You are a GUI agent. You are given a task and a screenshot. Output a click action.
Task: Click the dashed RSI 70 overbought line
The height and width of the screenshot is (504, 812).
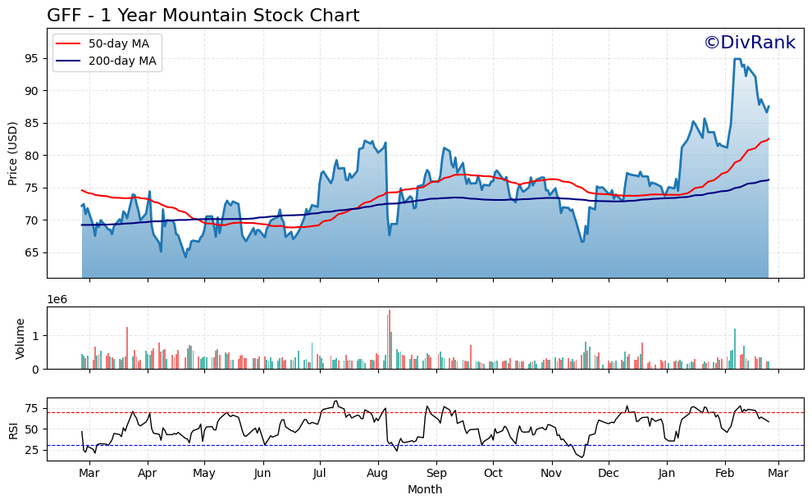(x=410, y=412)
